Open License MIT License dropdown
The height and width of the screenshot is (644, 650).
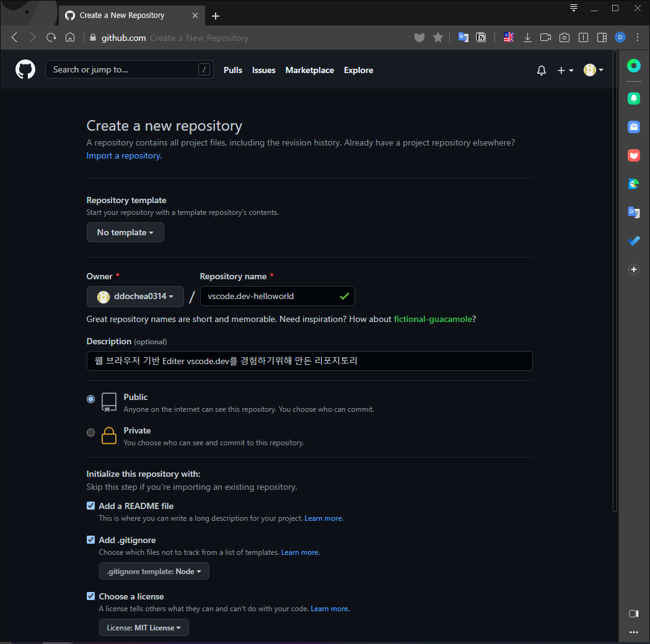(x=144, y=627)
